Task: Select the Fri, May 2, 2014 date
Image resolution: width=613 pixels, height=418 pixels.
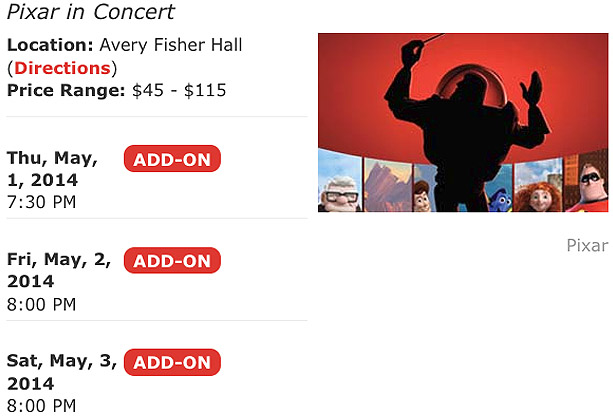Action: click(x=59, y=270)
